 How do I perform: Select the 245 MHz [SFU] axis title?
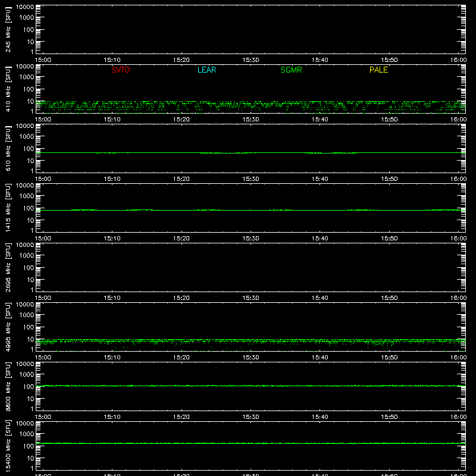point(8,29)
